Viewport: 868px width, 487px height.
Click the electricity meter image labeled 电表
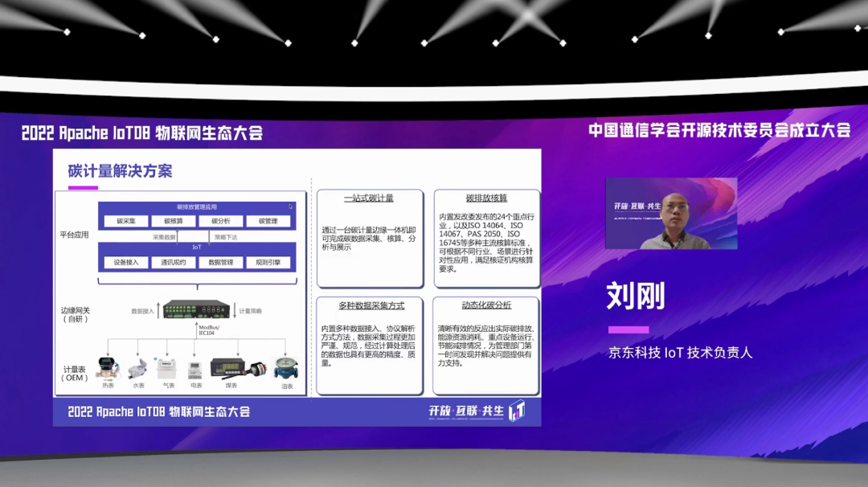[194, 370]
